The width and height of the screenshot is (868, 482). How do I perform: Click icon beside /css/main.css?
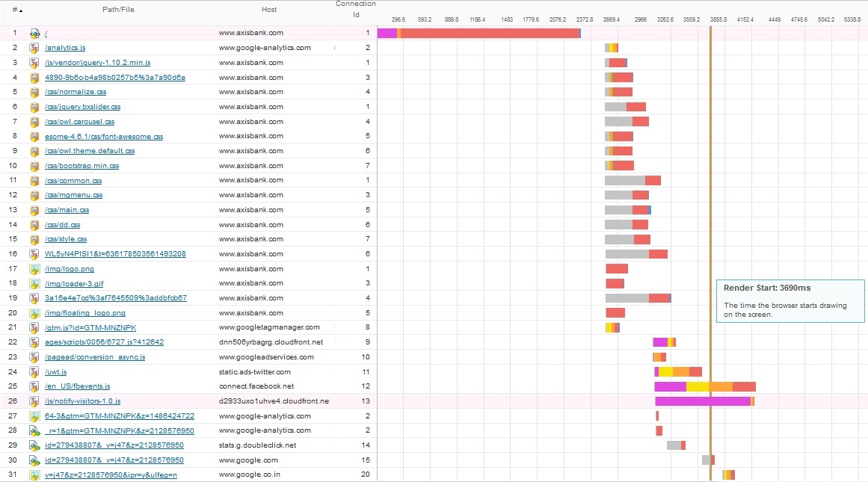[34, 210]
